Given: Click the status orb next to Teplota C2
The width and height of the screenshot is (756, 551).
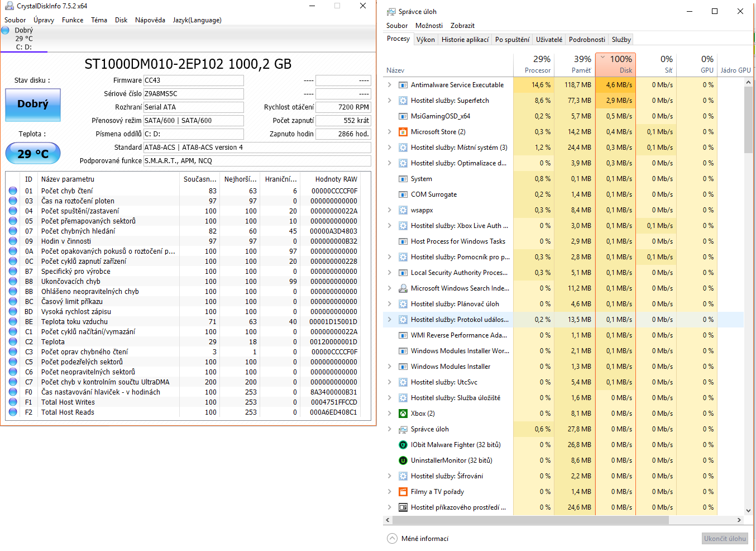Looking at the screenshot, I should [x=13, y=341].
